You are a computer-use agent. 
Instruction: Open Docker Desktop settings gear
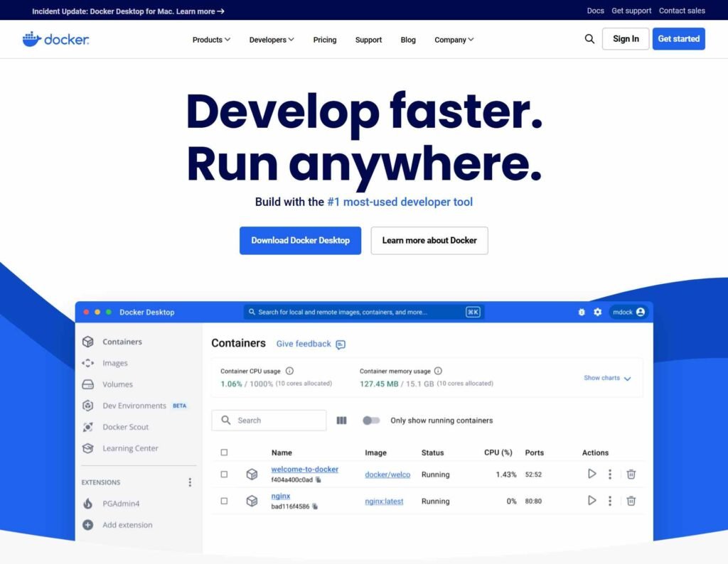(597, 312)
